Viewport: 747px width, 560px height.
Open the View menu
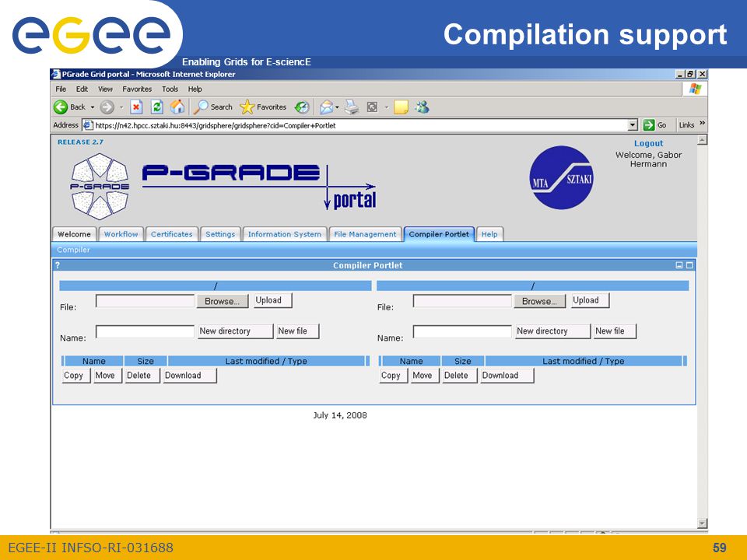[105, 89]
